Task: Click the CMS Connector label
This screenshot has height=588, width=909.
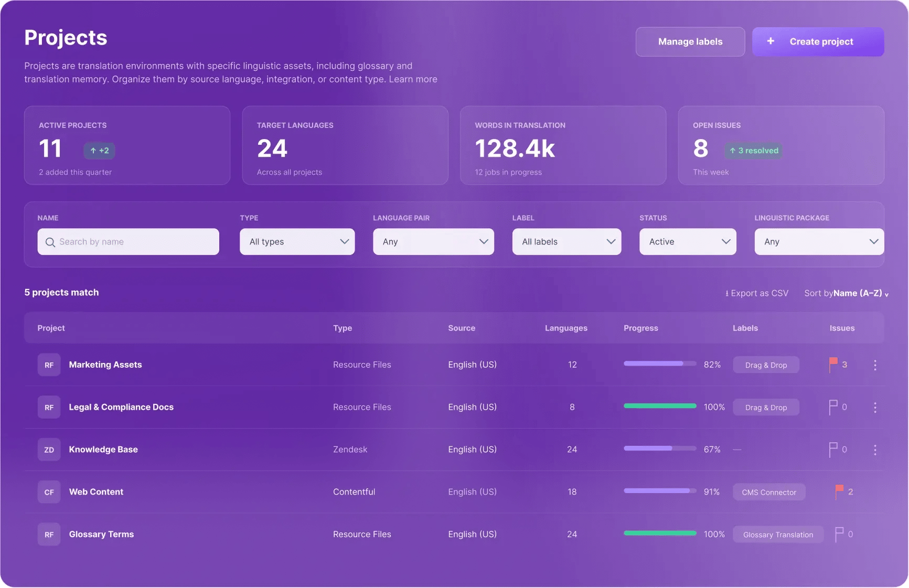Action: point(769,492)
